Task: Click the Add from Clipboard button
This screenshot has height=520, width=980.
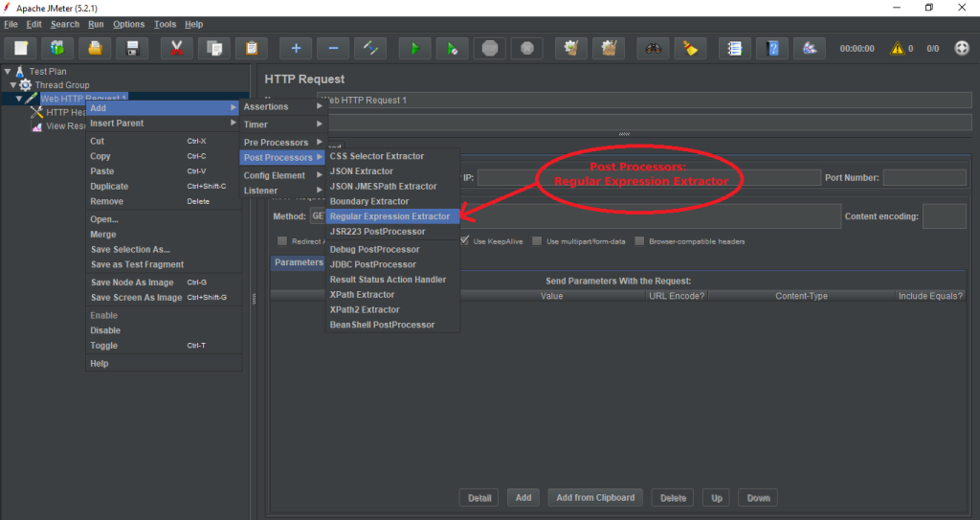Action: [595, 498]
